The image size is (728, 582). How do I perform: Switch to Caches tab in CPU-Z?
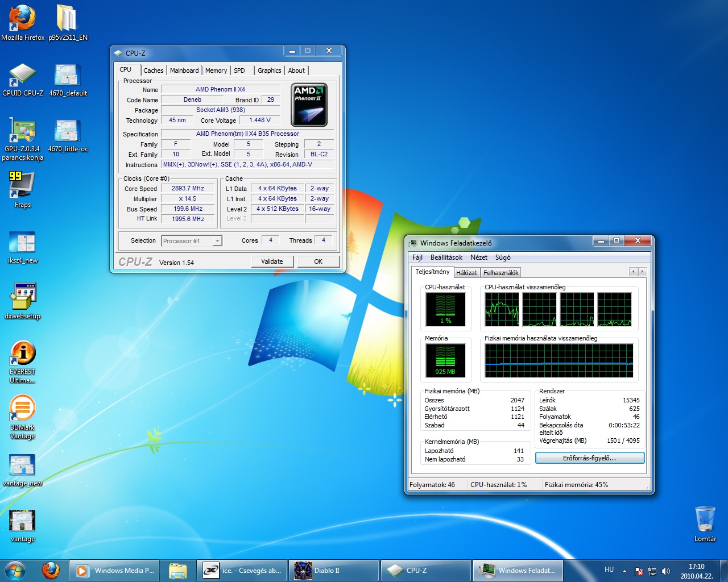154,70
